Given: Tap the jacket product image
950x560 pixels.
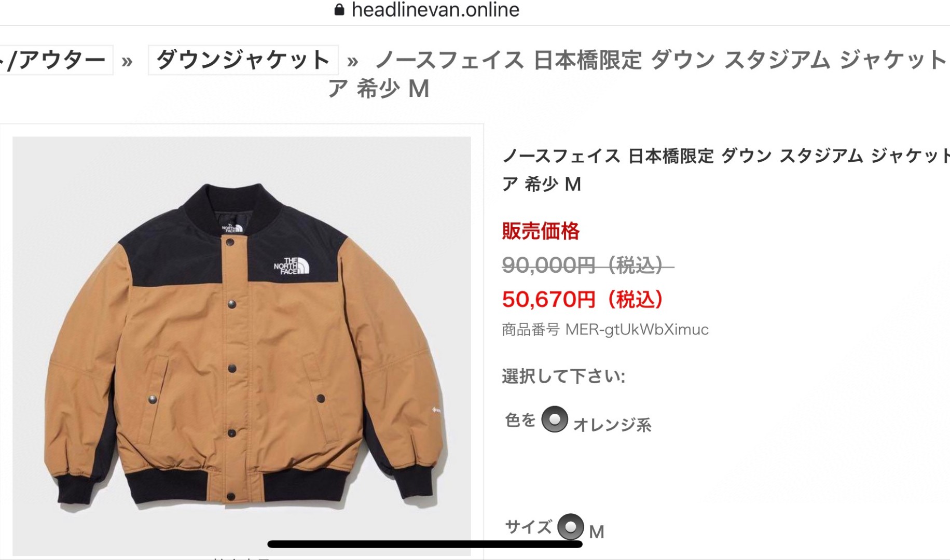Looking at the screenshot, I should pyautogui.click(x=242, y=346).
